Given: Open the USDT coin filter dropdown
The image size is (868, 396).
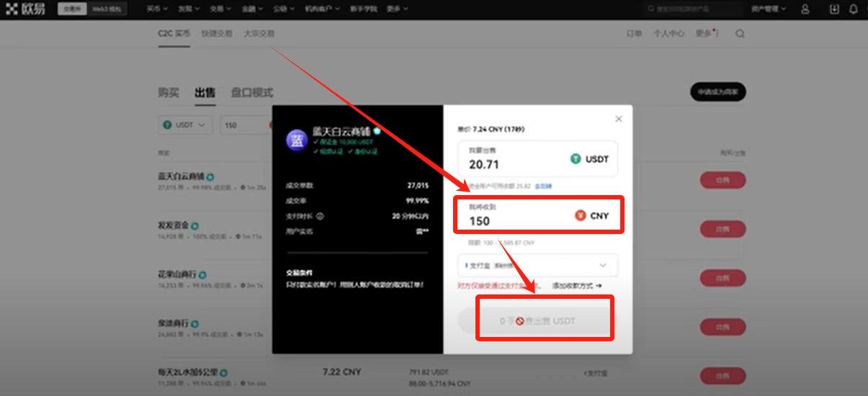Looking at the screenshot, I should click(x=186, y=125).
